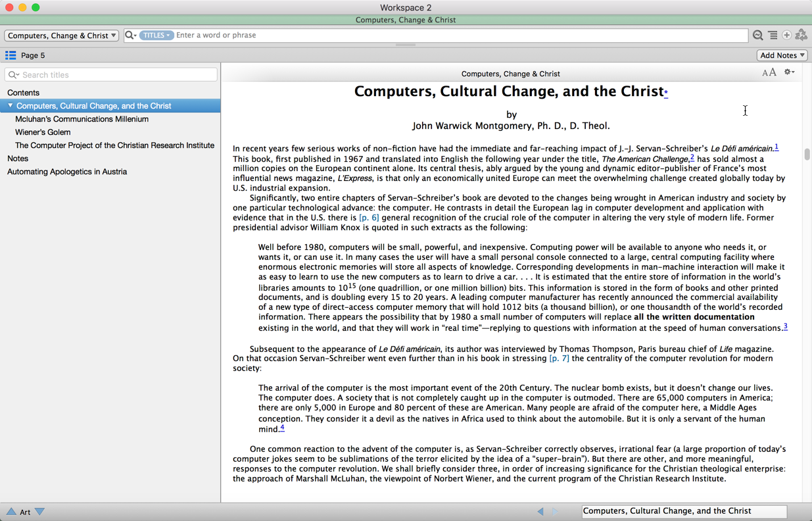Open footnote 3 after human conversations
The image size is (812, 521).
pyautogui.click(x=785, y=326)
